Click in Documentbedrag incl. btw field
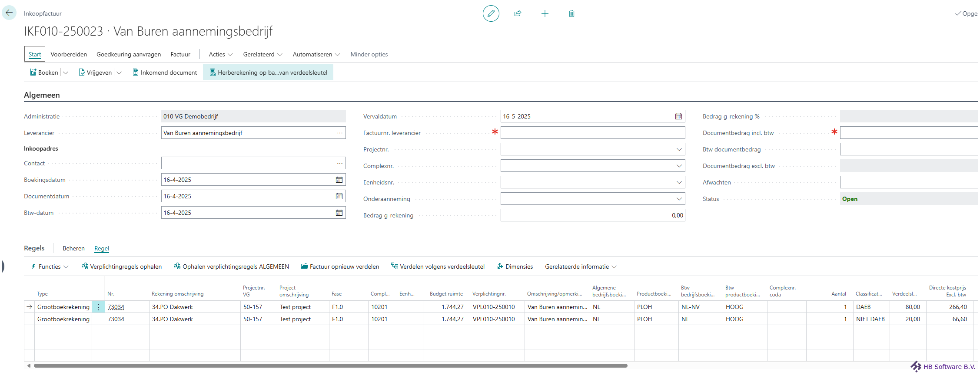980x375 pixels. pyautogui.click(x=910, y=133)
